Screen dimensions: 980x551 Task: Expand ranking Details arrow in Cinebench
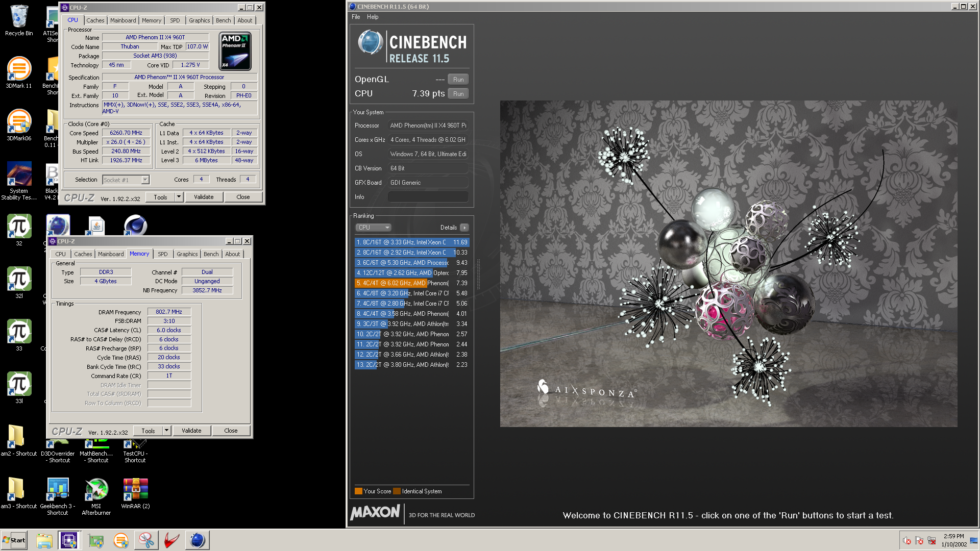pos(464,228)
